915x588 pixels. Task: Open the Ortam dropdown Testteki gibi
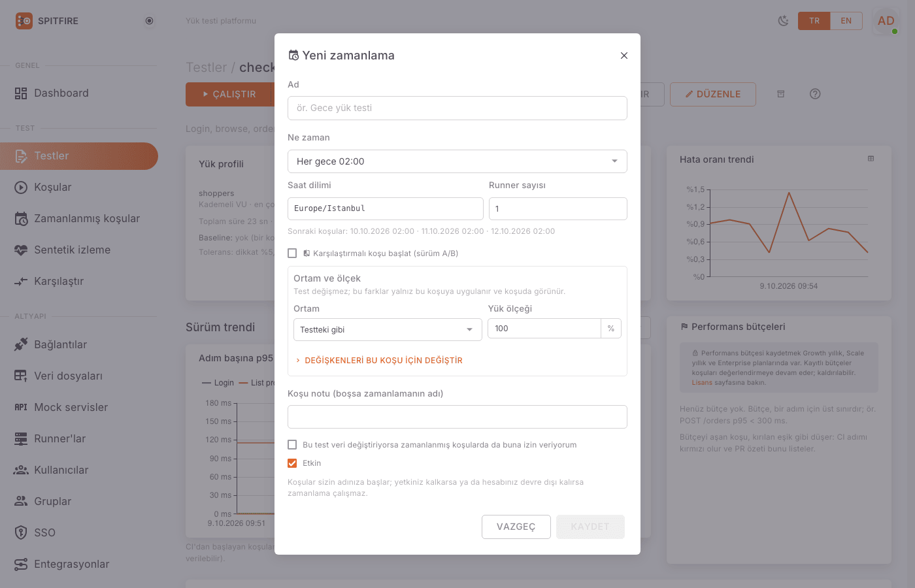tap(388, 330)
